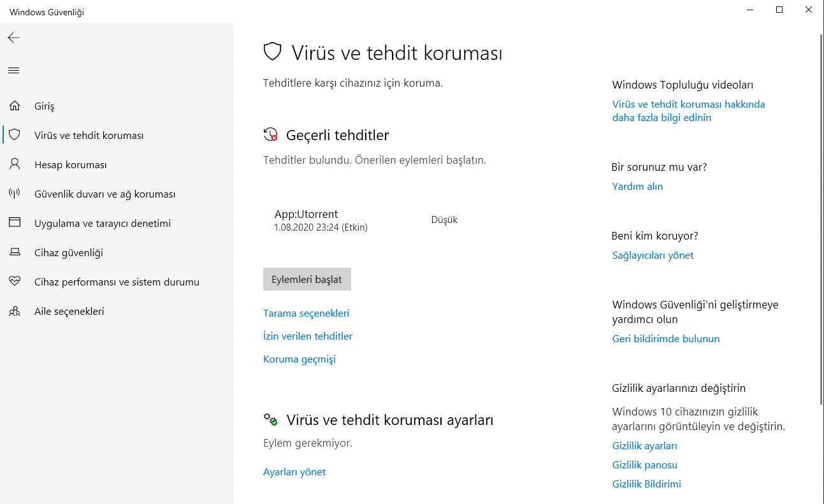Click the family icon for Aile seçenekleri

click(15, 311)
